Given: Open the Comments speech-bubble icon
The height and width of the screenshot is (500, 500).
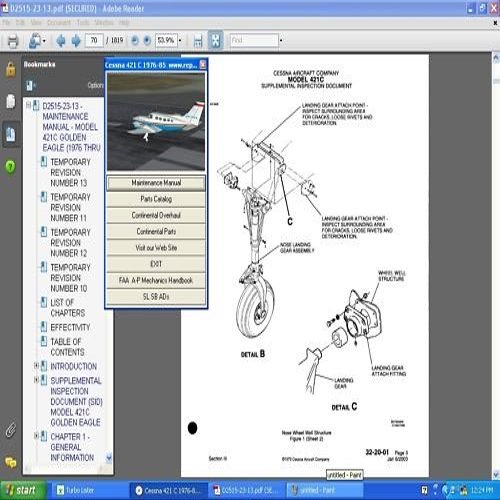Looking at the screenshot, I should point(11,463).
